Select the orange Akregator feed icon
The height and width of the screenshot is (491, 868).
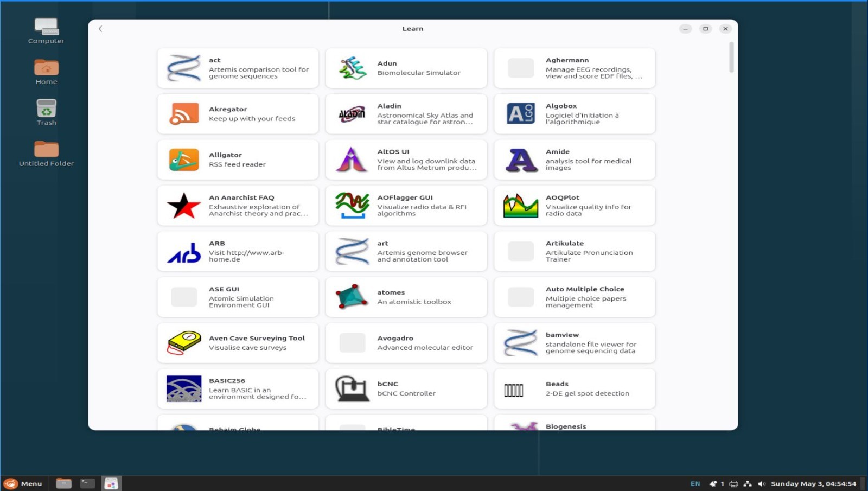184,114
